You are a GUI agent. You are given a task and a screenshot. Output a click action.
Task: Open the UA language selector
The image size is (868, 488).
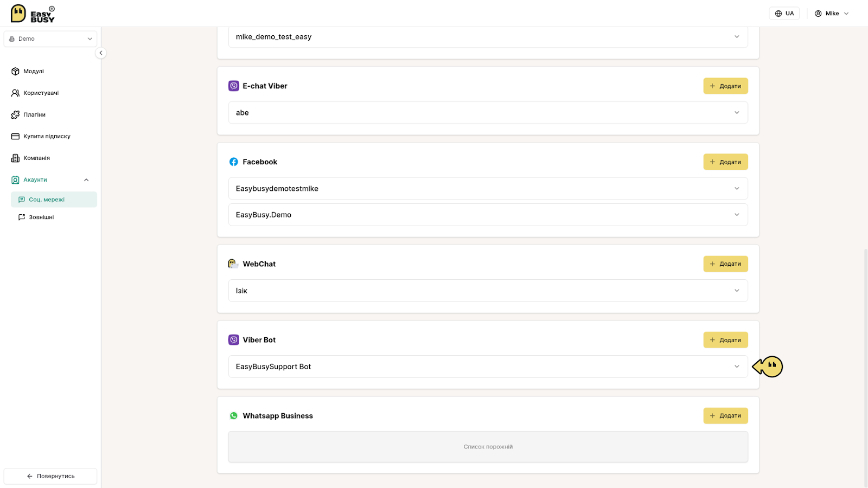784,14
